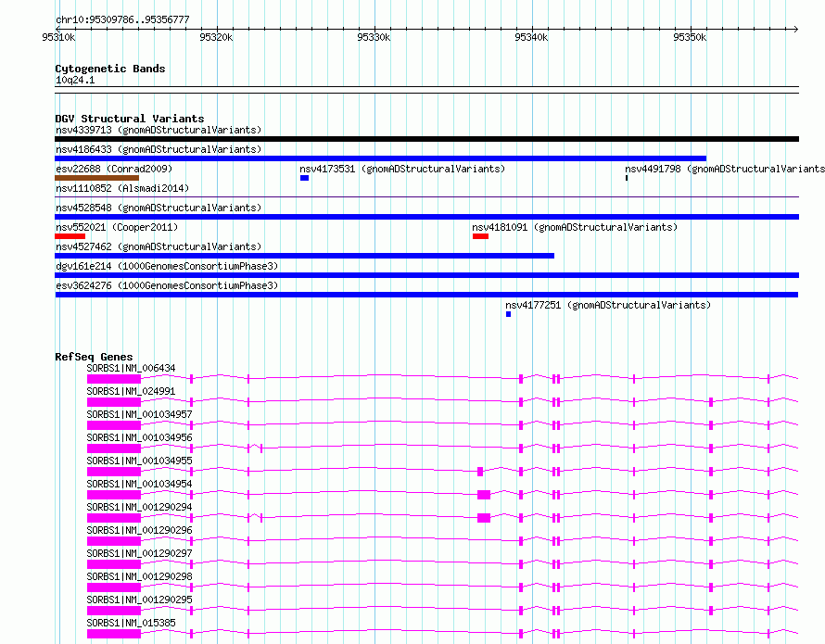This screenshot has height=644, width=825.
Task: Click the SORBS1|NM_001034954 transcript label
Action: pyautogui.click(x=139, y=484)
